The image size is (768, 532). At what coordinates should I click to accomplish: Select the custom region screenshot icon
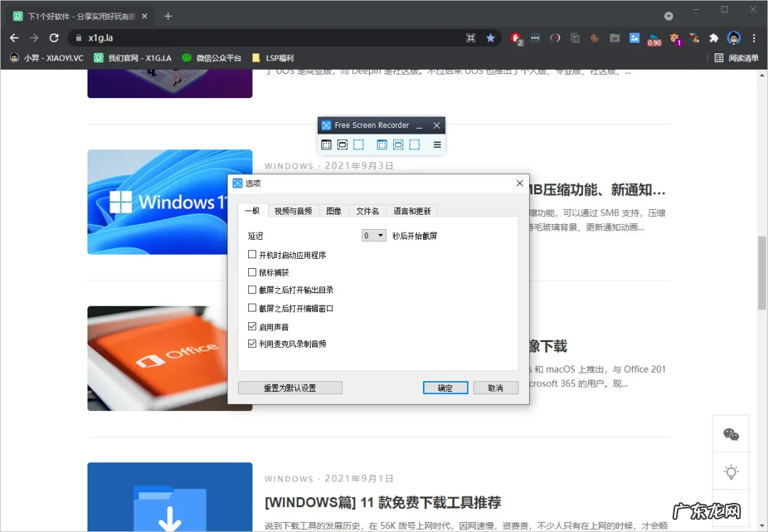(358, 144)
